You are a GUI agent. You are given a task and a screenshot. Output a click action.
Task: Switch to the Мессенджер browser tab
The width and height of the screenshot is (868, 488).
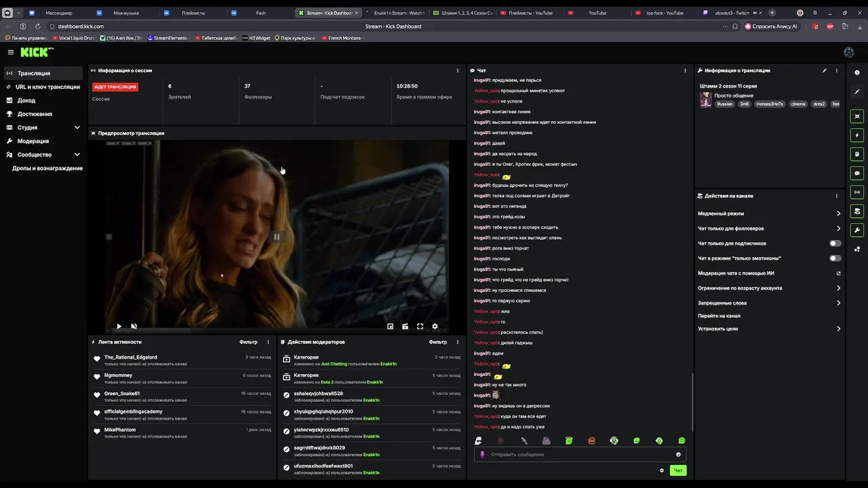[58, 13]
